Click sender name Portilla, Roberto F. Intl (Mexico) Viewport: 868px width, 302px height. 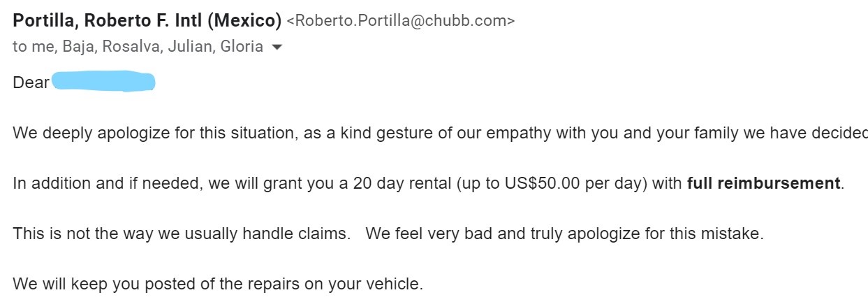tap(147, 21)
